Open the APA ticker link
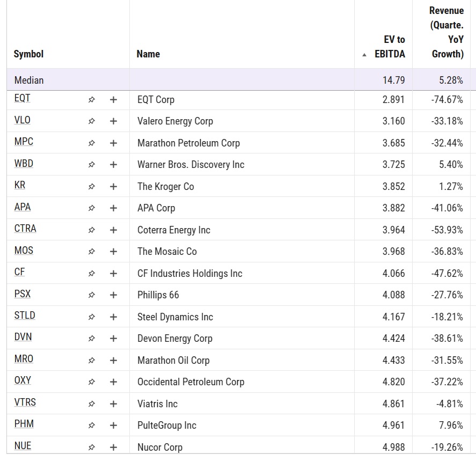Screen dimensions: 476x462 [23, 207]
